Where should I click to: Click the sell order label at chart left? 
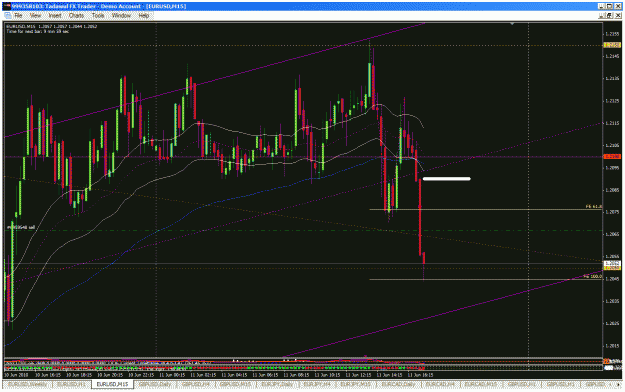coord(21,227)
